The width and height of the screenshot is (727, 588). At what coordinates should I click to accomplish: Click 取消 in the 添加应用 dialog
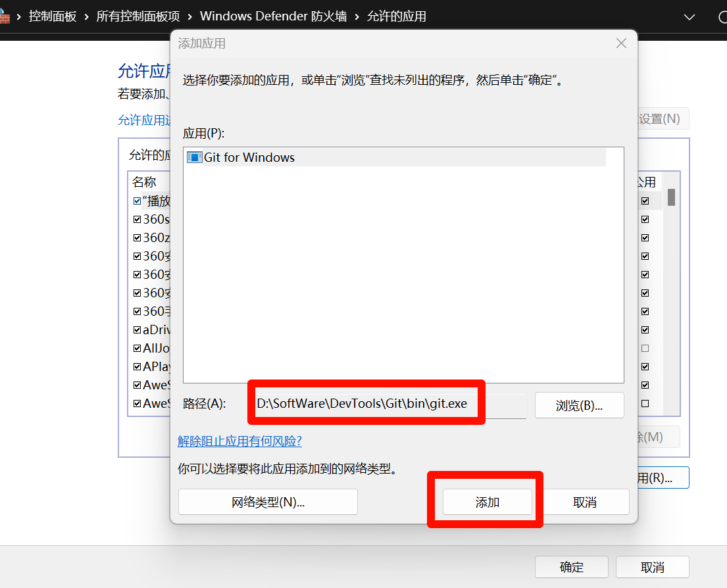(x=585, y=502)
